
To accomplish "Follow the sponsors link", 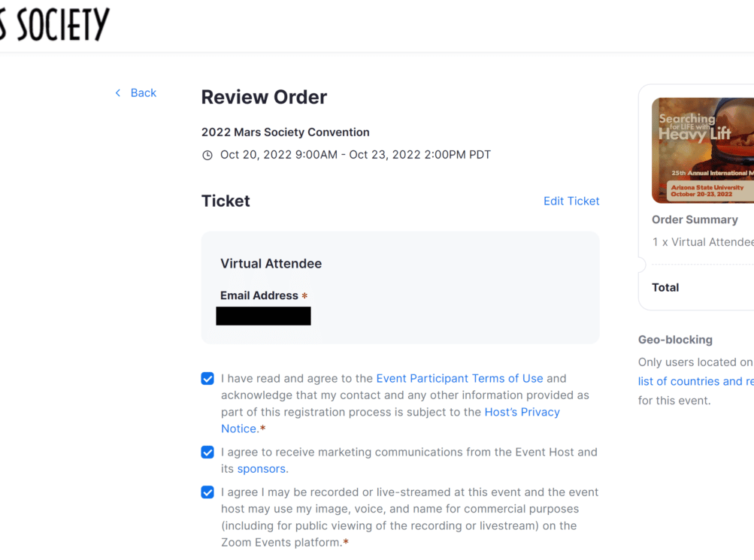I will 261,468.
